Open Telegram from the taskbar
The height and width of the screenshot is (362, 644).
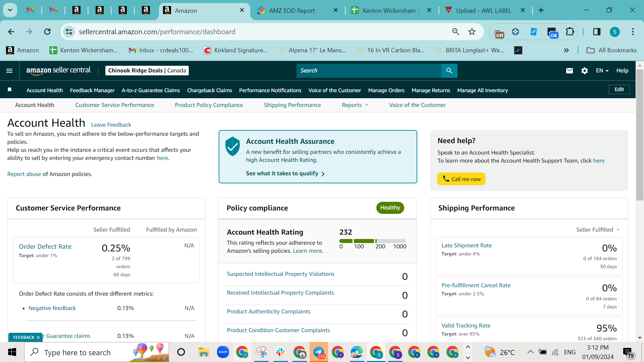coord(319,352)
